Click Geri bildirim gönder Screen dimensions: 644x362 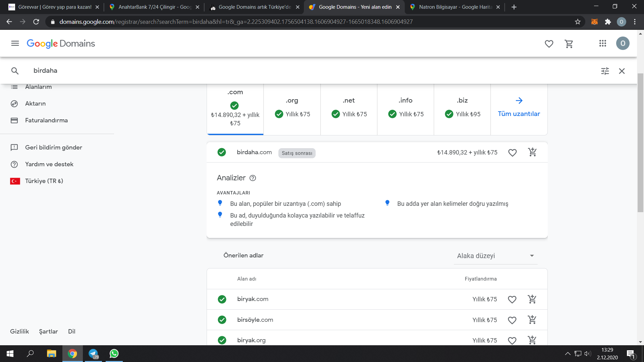coord(53,147)
